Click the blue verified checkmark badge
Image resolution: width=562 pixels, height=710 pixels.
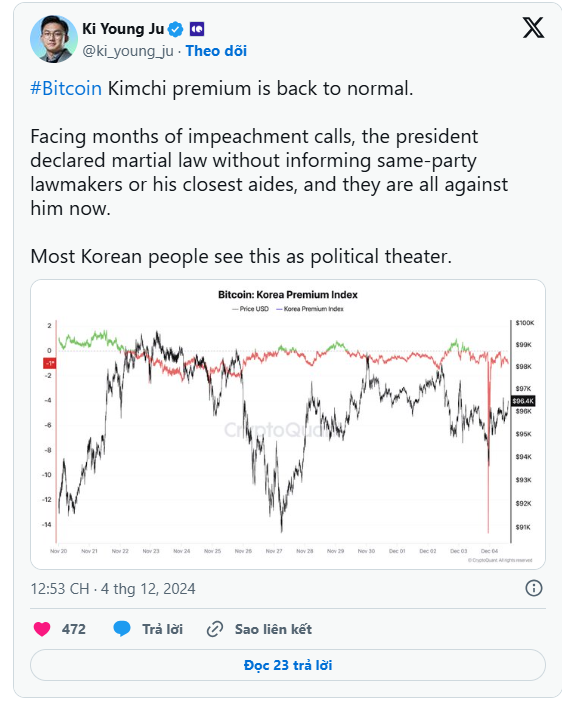click(176, 29)
